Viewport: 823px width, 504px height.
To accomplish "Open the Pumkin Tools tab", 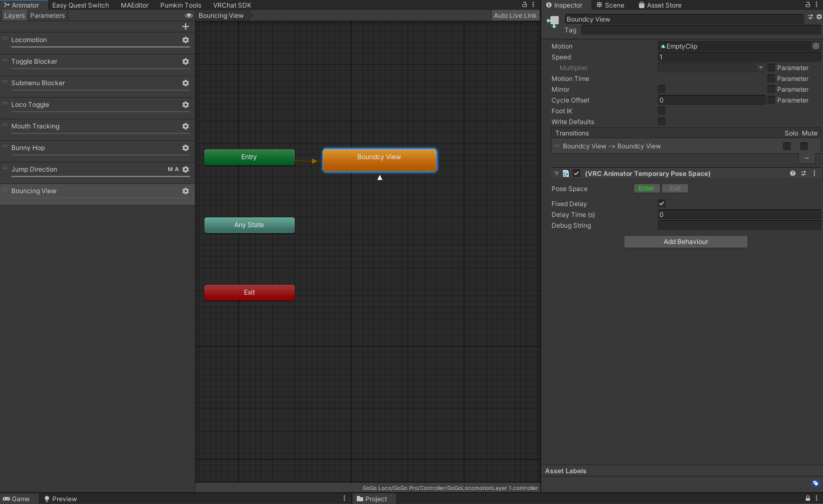I will tap(181, 5).
